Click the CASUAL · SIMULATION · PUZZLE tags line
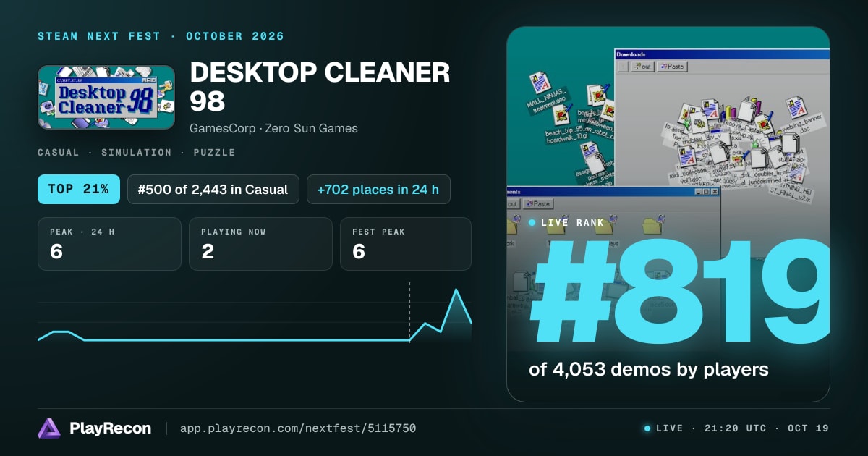Image resolution: width=868 pixels, height=456 pixels. point(136,153)
